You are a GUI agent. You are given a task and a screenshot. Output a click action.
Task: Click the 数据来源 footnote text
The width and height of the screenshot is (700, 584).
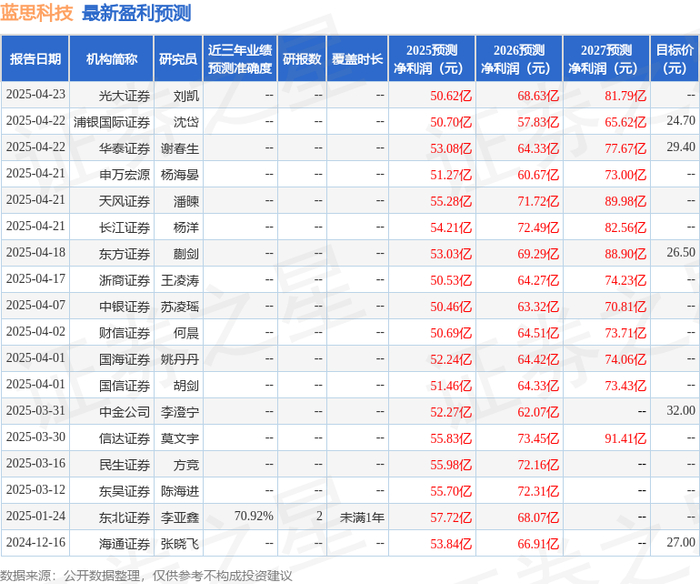(146, 576)
